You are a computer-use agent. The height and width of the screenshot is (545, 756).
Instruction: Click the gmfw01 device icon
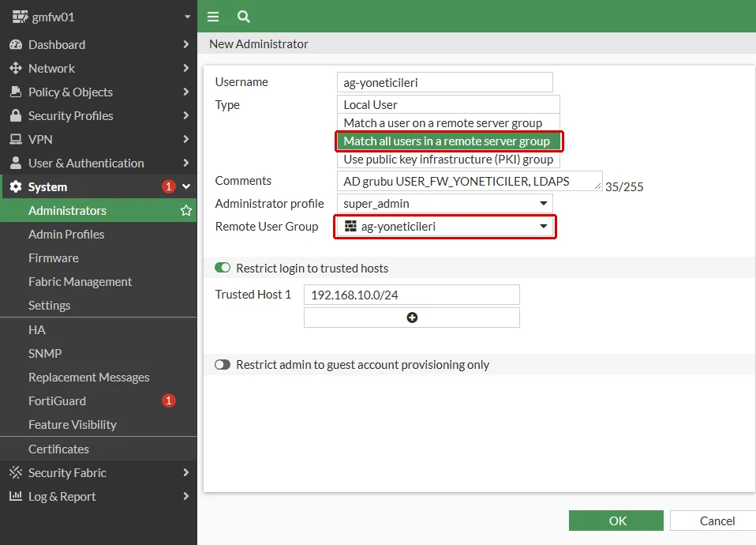(x=21, y=17)
